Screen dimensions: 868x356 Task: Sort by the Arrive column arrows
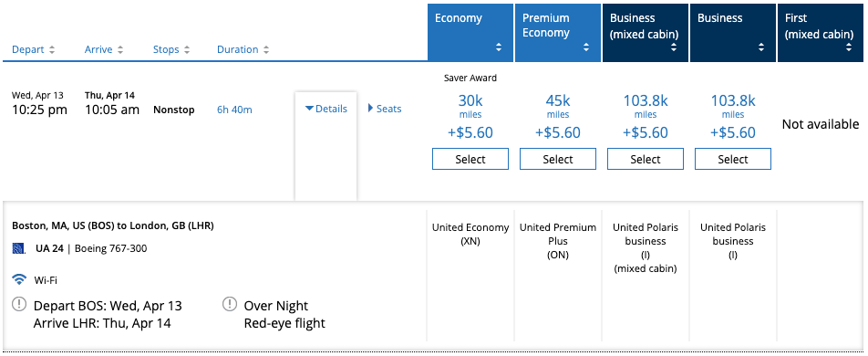tap(120, 49)
